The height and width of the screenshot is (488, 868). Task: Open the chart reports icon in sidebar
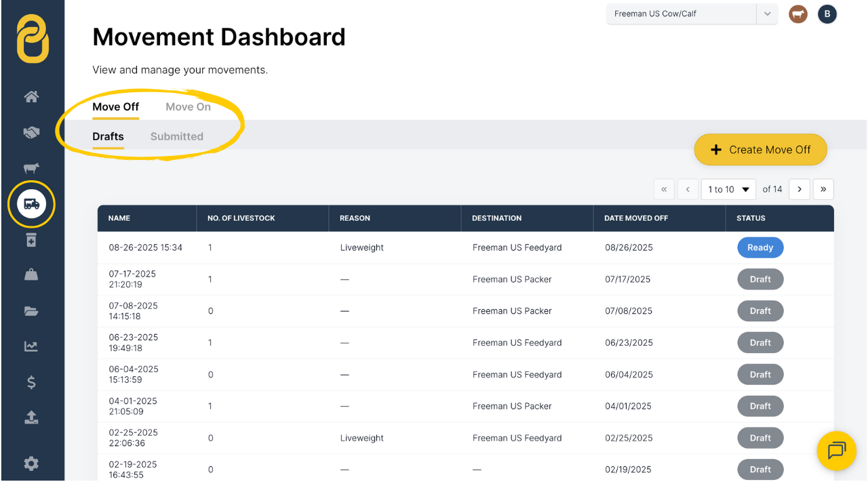[31, 346]
